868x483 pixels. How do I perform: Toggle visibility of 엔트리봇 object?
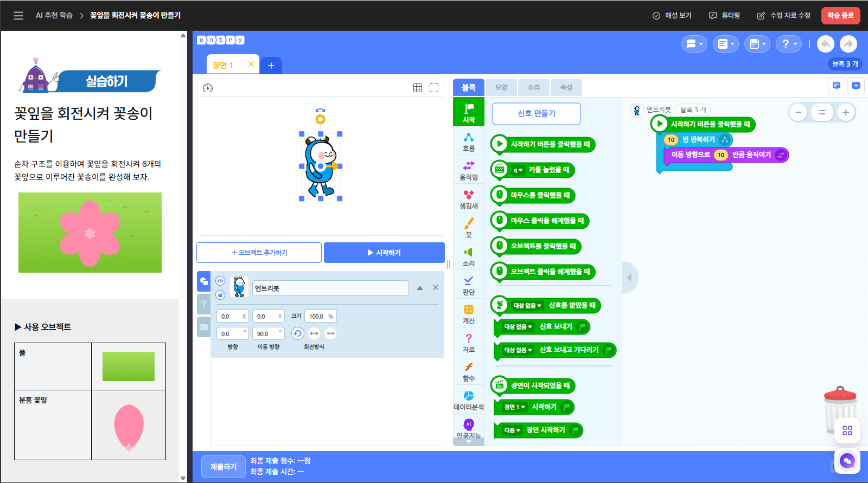(220, 281)
